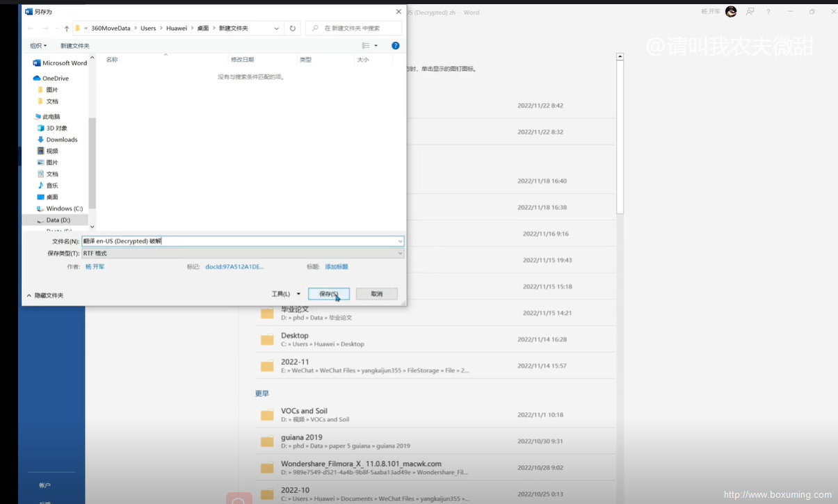
Task: Collapse folders with 隐藏文件夹
Action: [45, 295]
